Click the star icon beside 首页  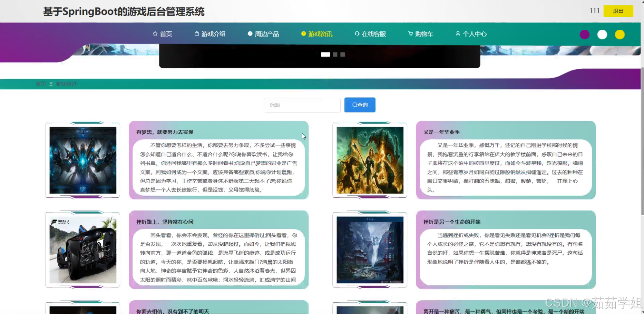tap(155, 34)
